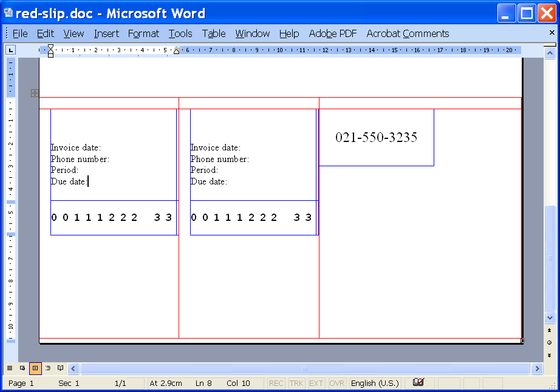Click the Word document icon in title bar
Screen dimensions: 560x392
tap(9, 13)
